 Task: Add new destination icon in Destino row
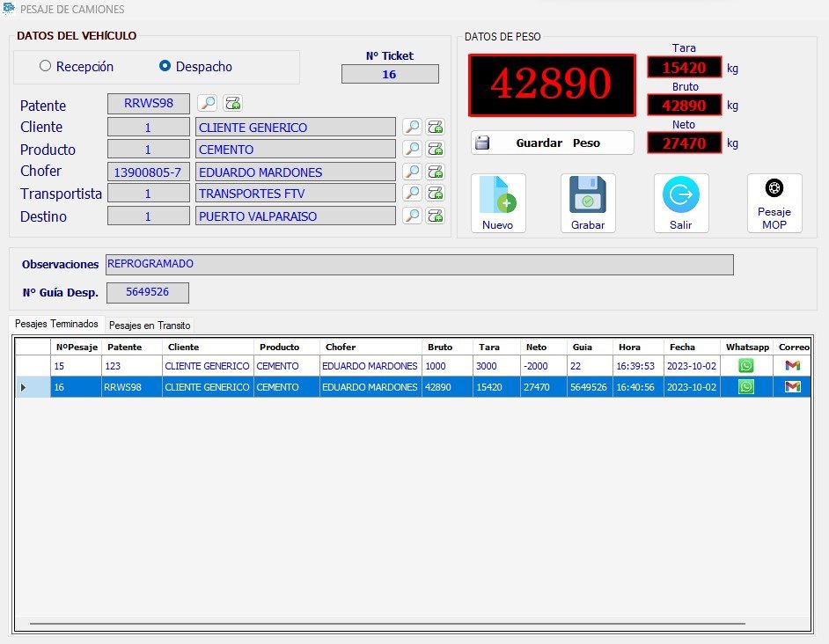point(435,216)
